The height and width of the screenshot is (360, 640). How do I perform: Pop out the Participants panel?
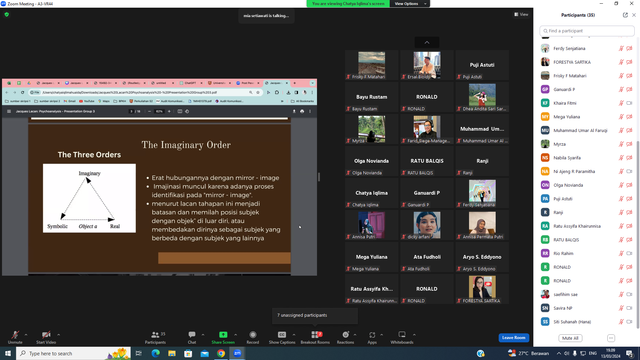pyautogui.click(x=625, y=15)
